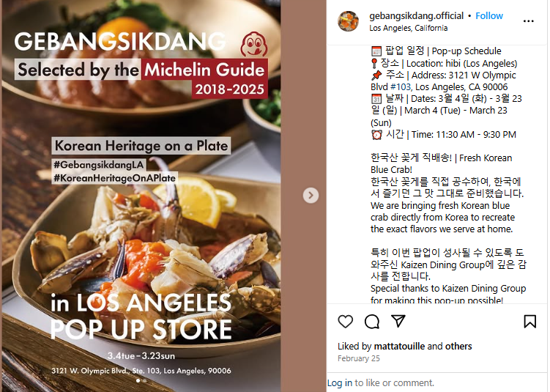Screen dimensions: 550x392
Task: Open the #103 hashtag link
Action: (x=400, y=87)
